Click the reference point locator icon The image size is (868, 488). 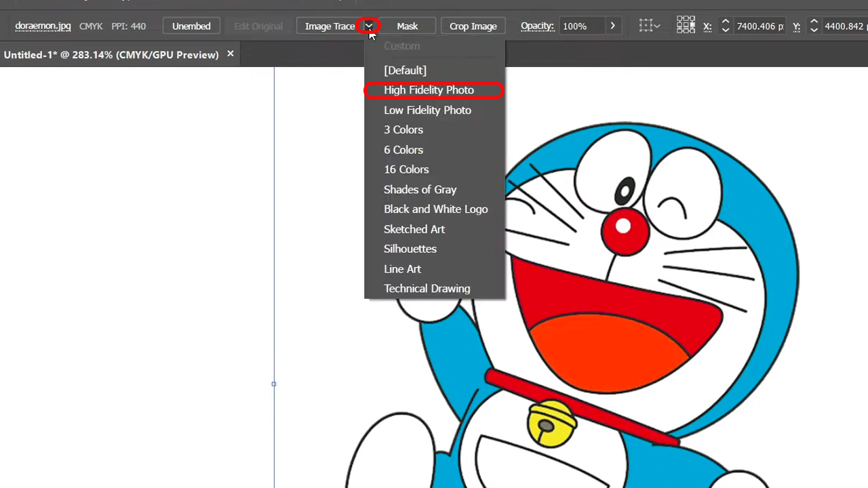coord(686,26)
